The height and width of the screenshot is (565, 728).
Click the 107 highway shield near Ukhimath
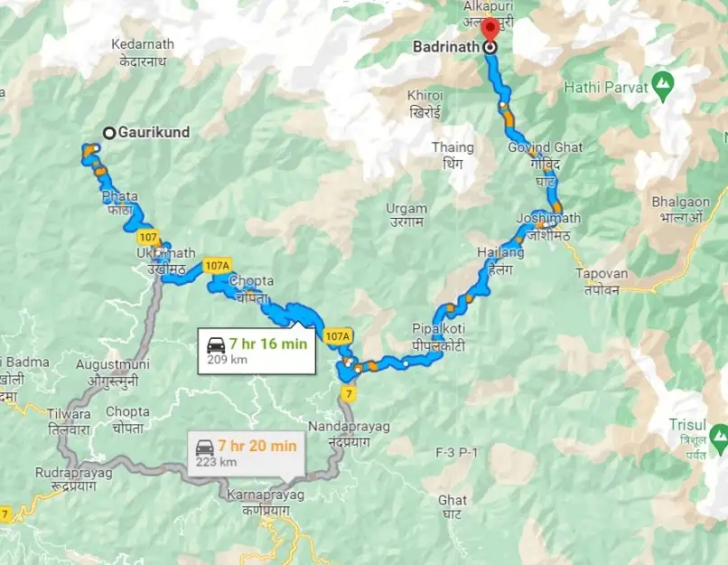coord(148,238)
